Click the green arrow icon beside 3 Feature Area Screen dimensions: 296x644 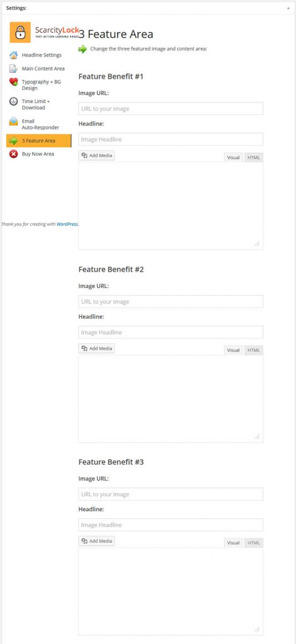[x=14, y=141]
